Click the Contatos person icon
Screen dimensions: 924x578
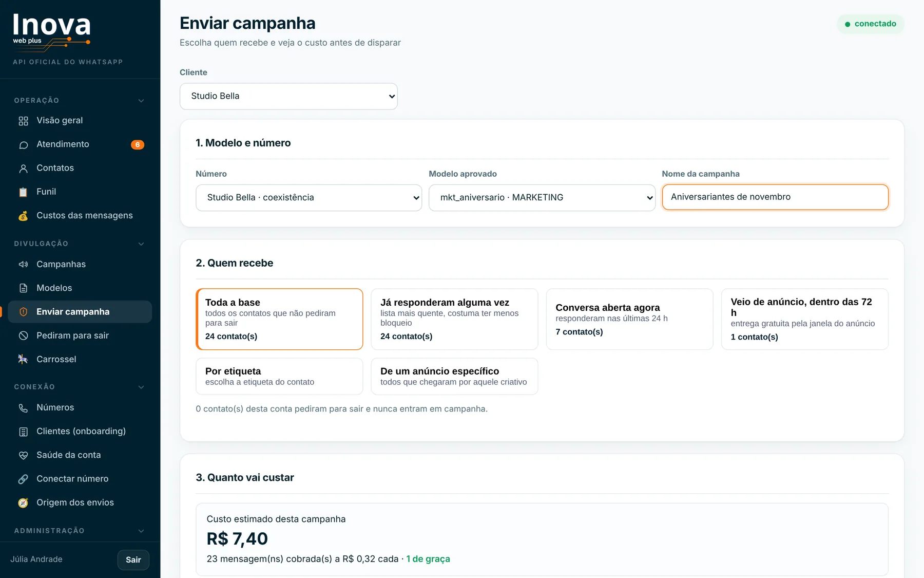point(23,169)
